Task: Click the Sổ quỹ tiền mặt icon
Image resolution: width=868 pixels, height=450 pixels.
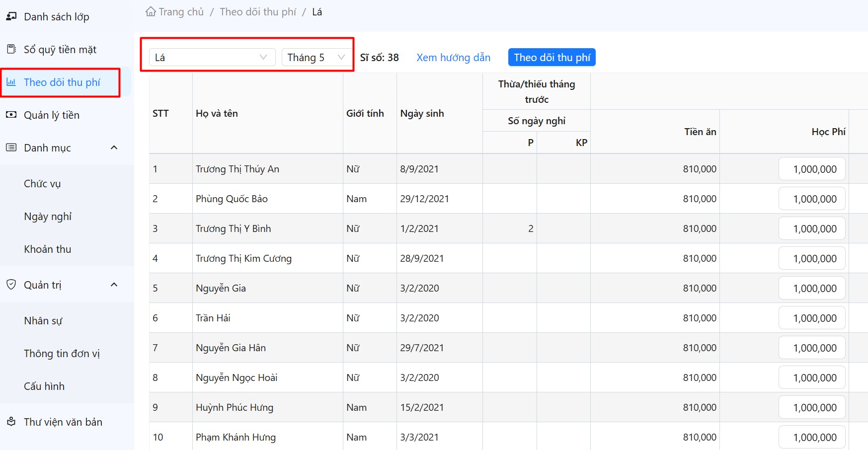Action: [x=11, y=49]
